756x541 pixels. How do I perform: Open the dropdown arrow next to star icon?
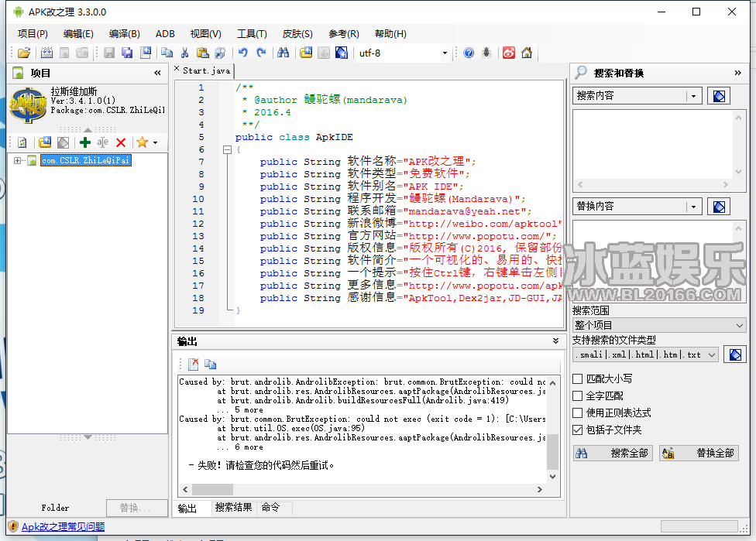click(155, 142)
